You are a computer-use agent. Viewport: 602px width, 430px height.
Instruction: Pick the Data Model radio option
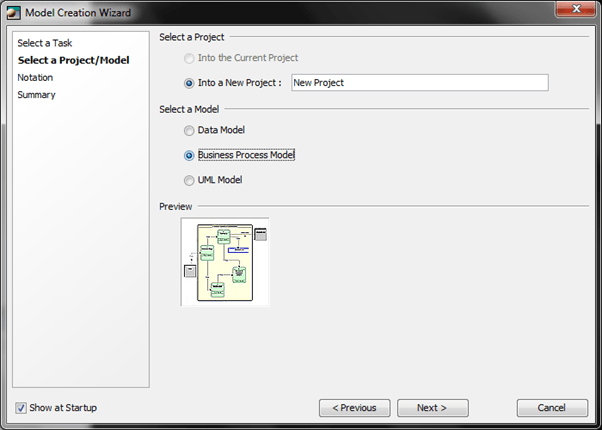pos(190,130)
